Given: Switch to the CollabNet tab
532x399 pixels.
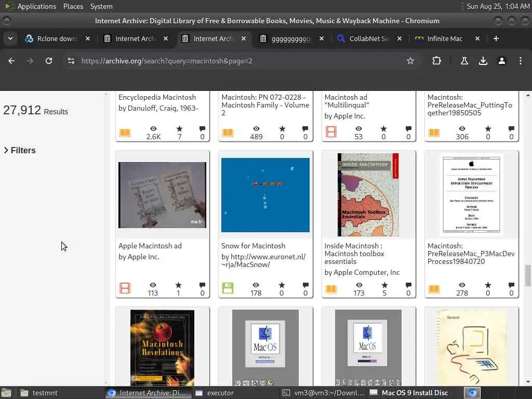Looking at the screenshot, I should pos(369,38).
